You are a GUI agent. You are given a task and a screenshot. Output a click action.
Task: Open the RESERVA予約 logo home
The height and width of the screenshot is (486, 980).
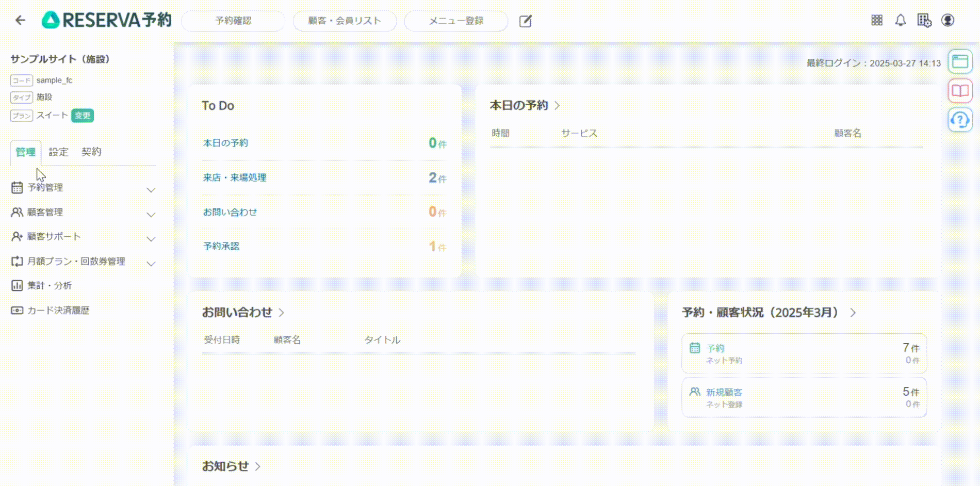(x=106, y=20)
